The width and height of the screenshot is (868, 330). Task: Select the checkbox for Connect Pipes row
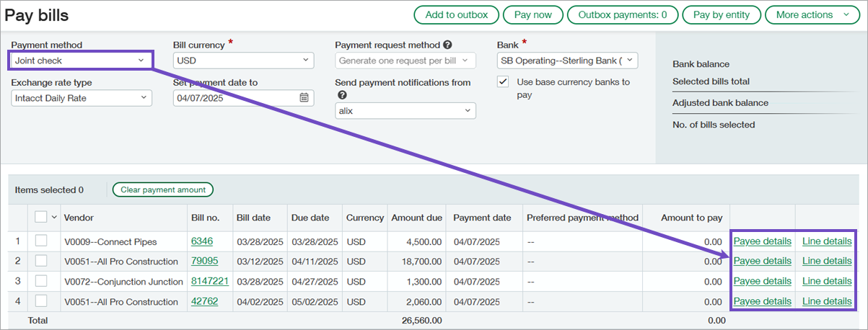41,241
